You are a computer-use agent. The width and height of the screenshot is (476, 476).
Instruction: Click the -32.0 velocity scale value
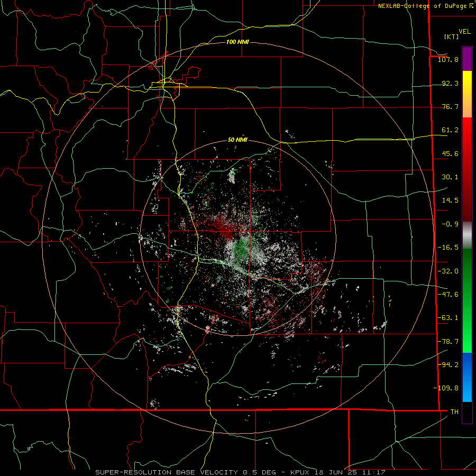[x=448, y=271]
